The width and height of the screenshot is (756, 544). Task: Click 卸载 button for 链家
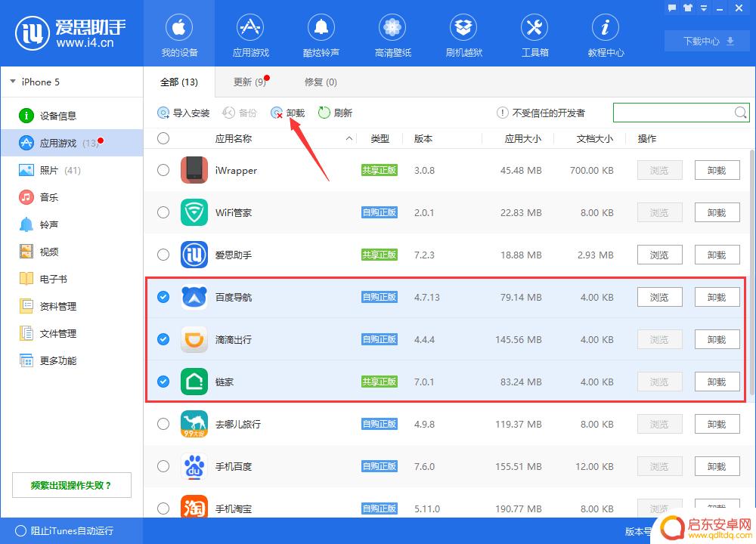[717, 382]
